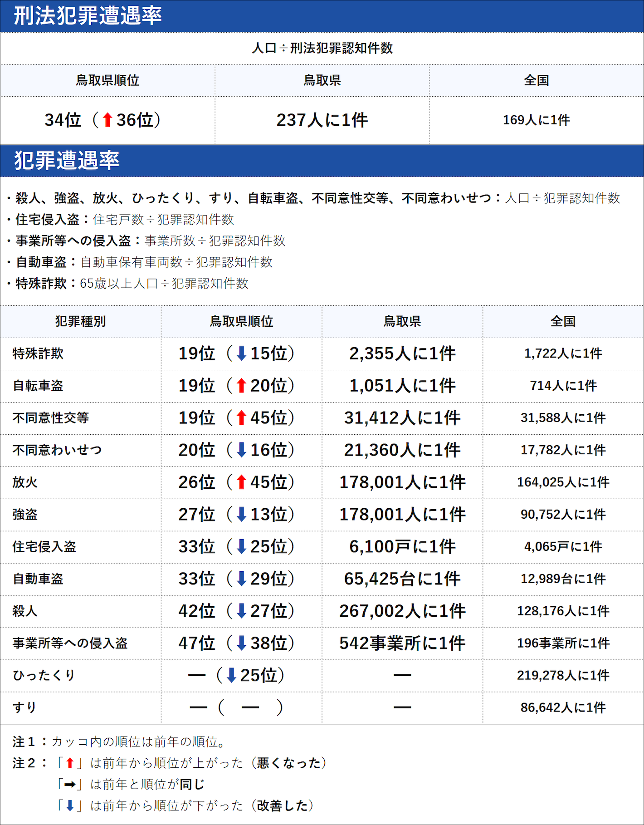Click the 267,002人に1件 value

pyautogui.click(x=402, y=611)
